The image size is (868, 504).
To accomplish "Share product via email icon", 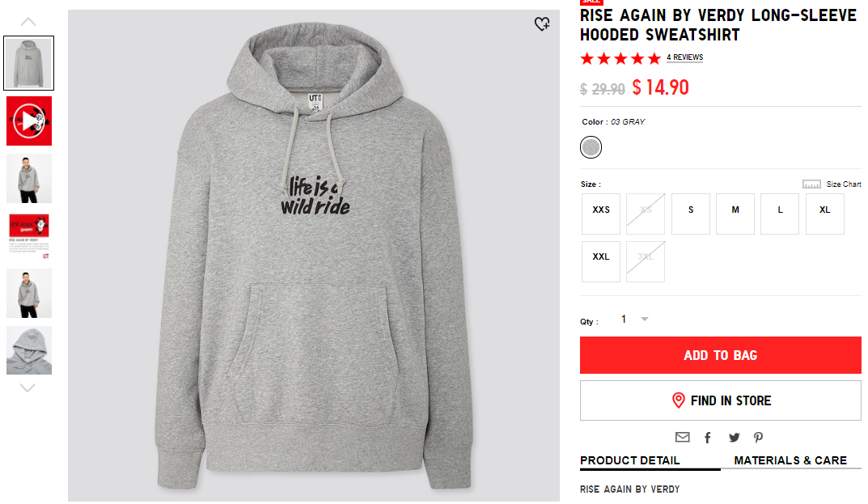I will (x=683, y=438).
